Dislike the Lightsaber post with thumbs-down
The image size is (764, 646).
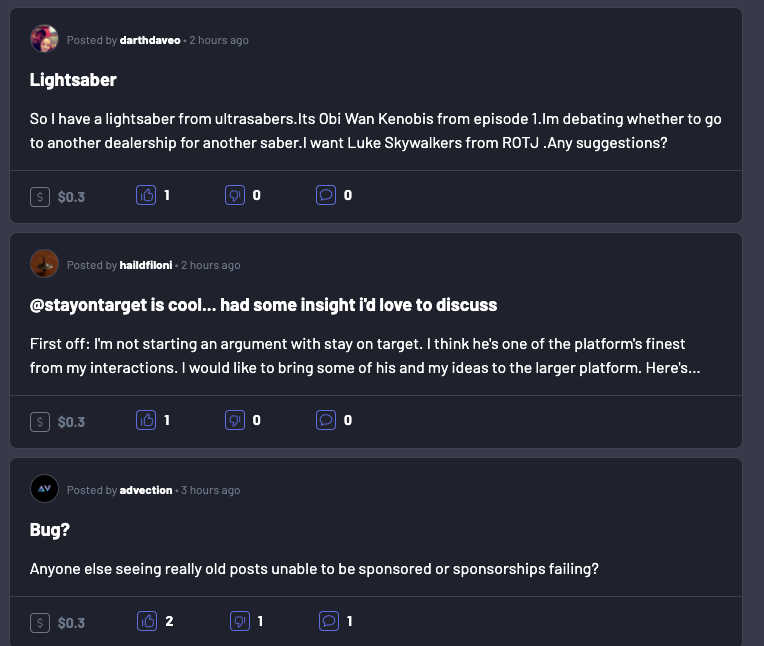pos(235,195)
